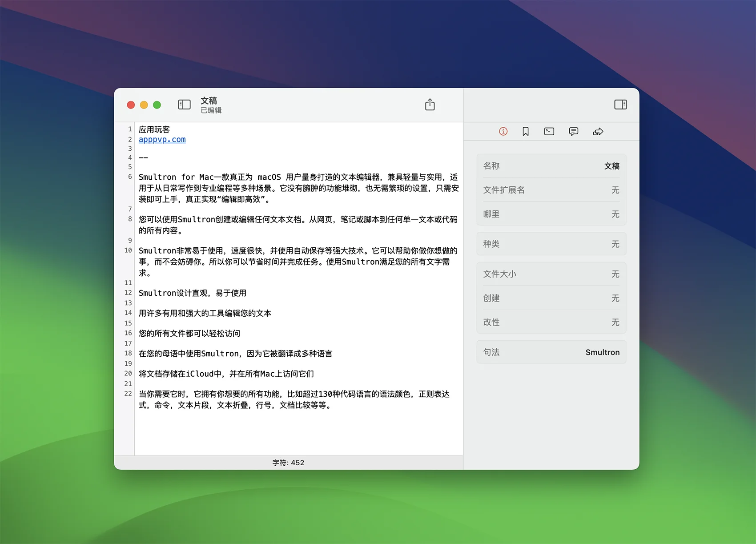This screenshot has width=756, height=544.
Task: Close the window with the red button
Action: (x=131, y=105)
